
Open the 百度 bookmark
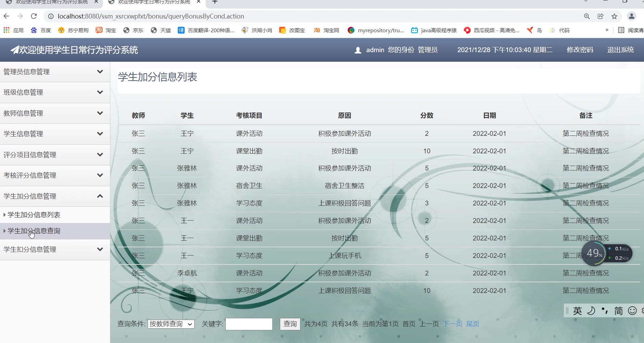[41, 30]
